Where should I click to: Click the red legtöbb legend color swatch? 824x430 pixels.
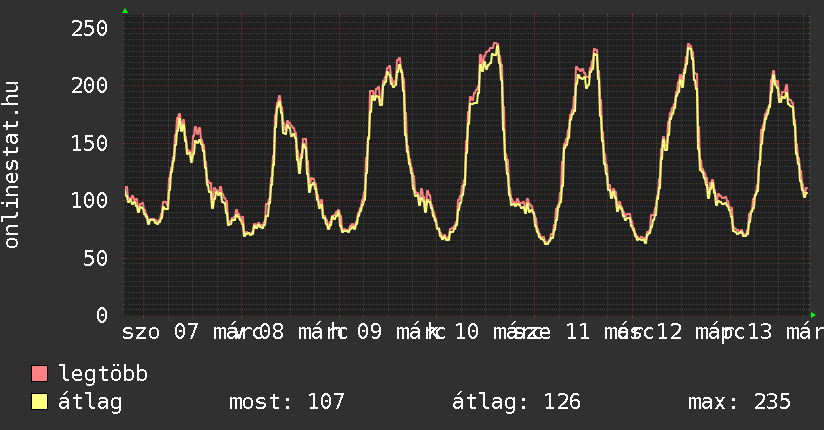point(40,374)
